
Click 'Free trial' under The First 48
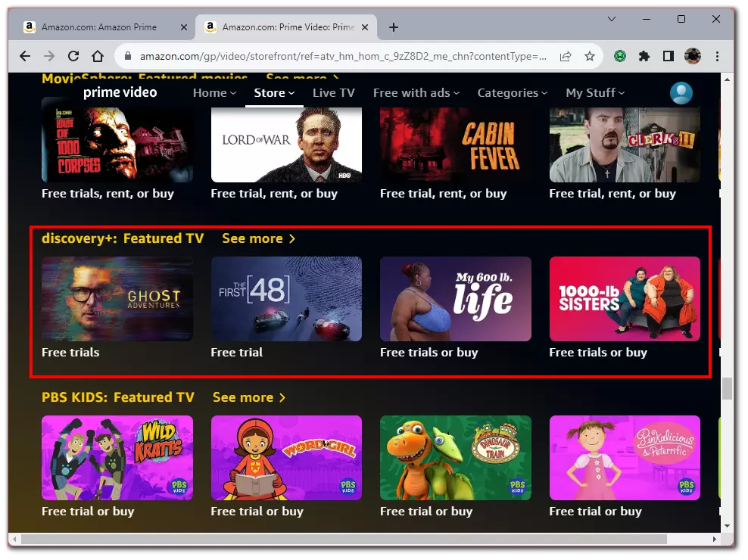click(x=237, y=353)
